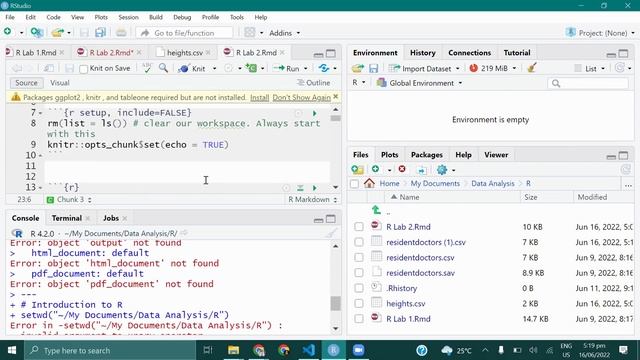Screen dimensions: 640x360
Task: Open the Import Dataset dropdown
Action: click(x=424, y=68)
